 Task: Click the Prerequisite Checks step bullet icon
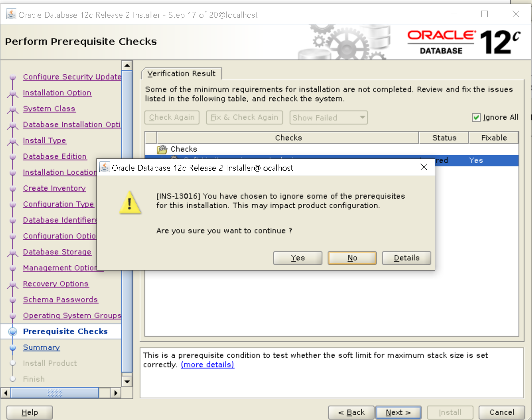(x=13, y=332)
